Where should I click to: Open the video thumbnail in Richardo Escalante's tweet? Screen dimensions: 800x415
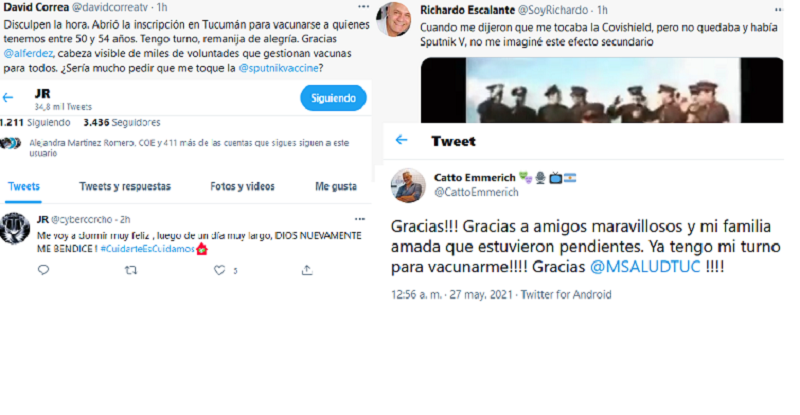click(x=602, y=90)
